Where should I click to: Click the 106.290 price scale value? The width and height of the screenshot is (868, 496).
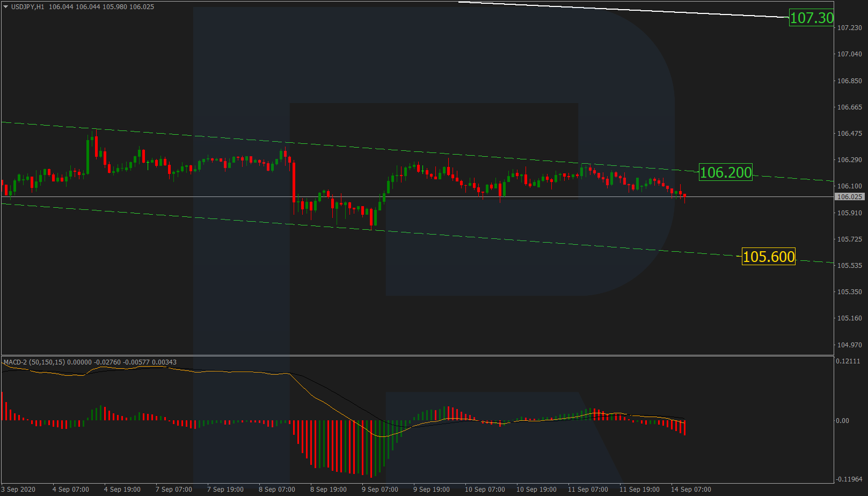click(850, 160)
